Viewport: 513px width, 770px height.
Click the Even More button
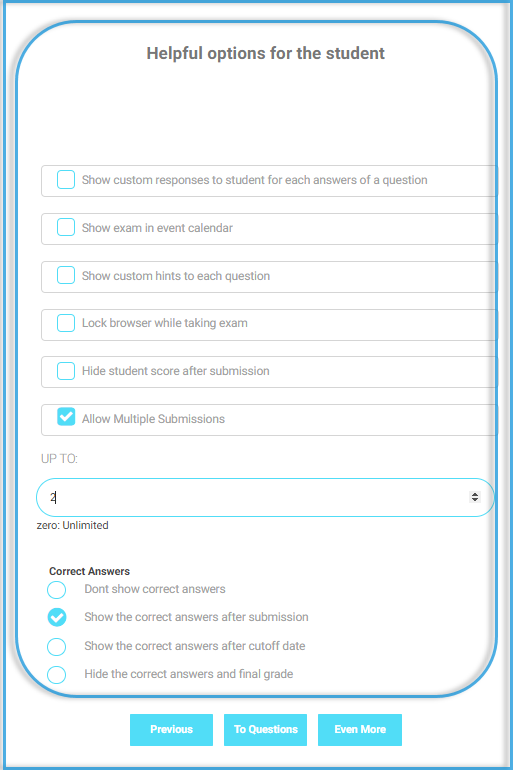[360, 730]
